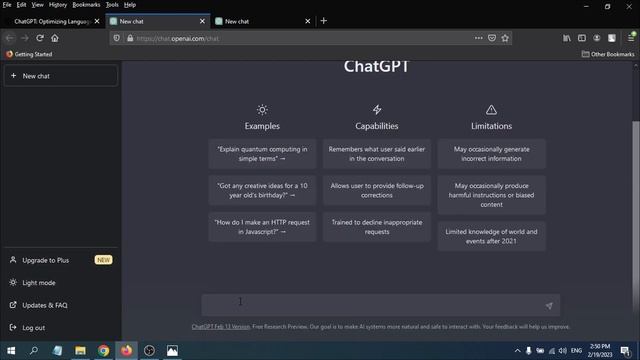Close the active New chat tab
640x360 pixels.
(202, 21)
